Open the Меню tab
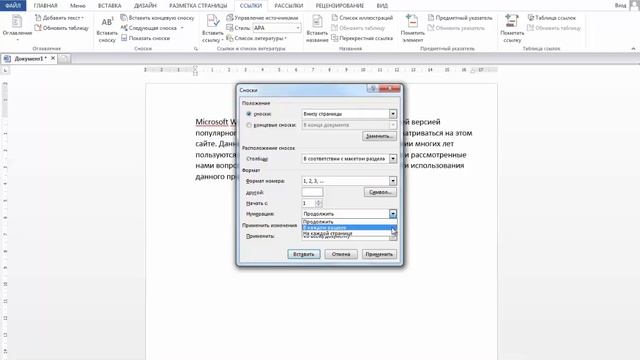 [78, 6]
